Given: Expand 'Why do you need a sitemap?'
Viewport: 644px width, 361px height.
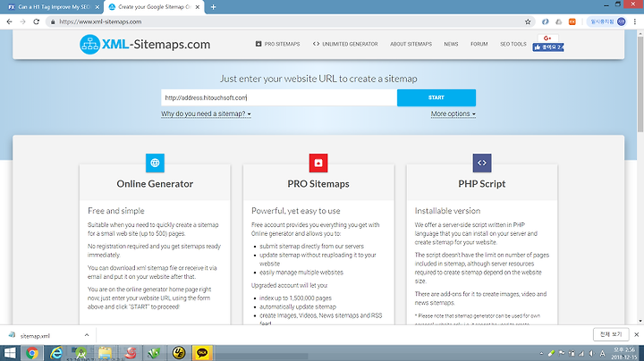Looking at the screenshot, I should [x=206, y=113].
